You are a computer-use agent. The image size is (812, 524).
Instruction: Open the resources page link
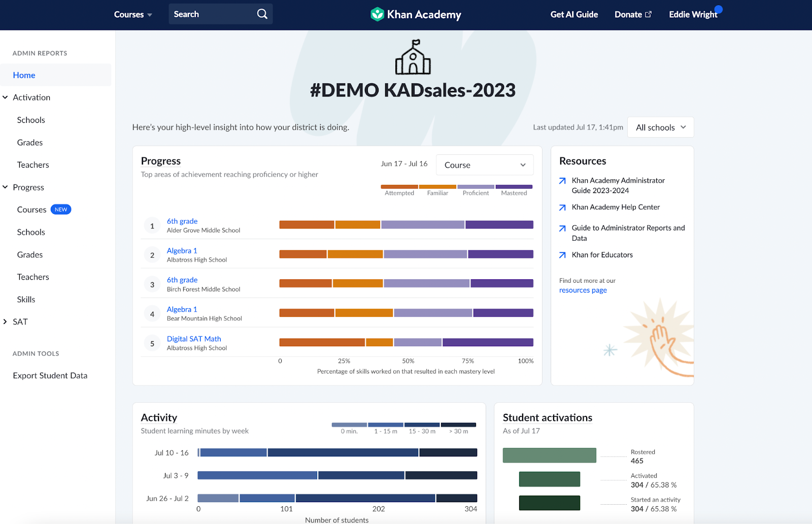(583, 290)
